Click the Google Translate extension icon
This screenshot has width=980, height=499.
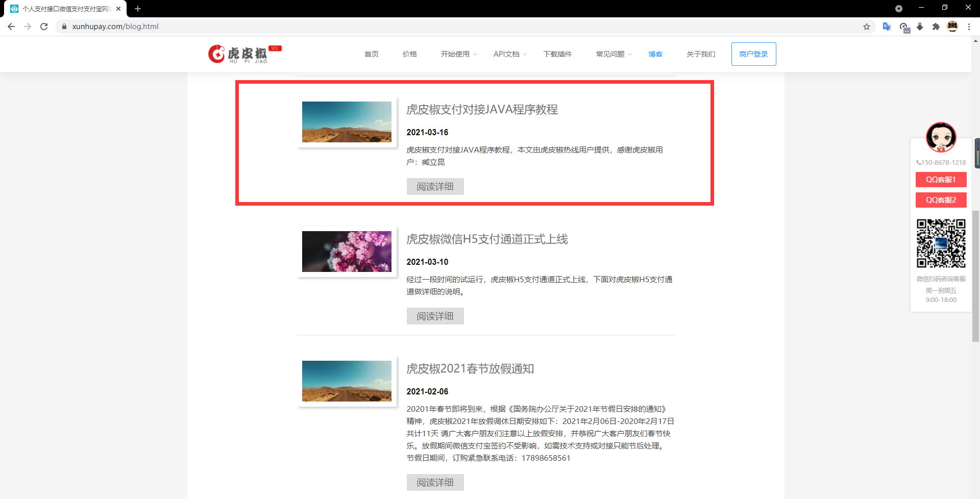pos(887,27)
